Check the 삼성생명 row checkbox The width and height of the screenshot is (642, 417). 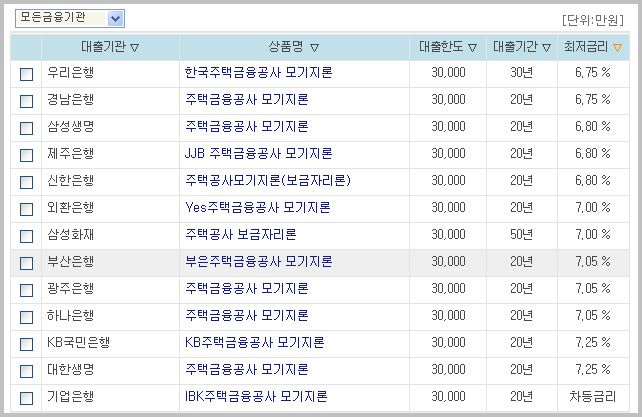pyautogui.click(x=27, y=128)
